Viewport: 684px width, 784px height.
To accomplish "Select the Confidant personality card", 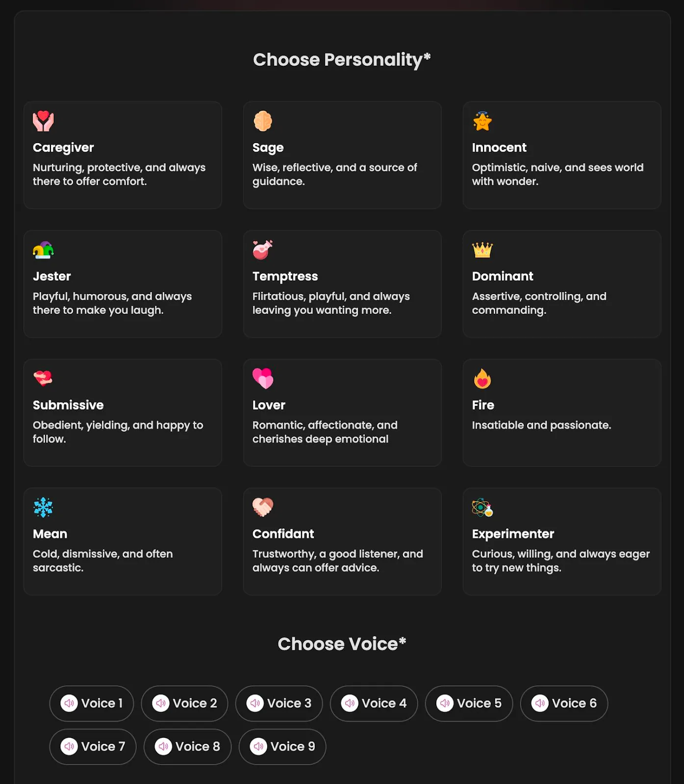I will click(342, 541).
